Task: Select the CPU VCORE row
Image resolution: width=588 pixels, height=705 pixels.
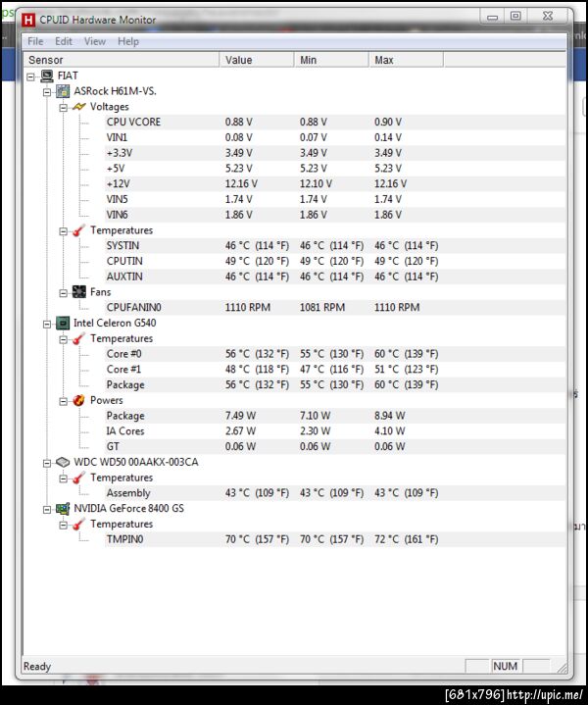Action: click(x=335, y=122)
